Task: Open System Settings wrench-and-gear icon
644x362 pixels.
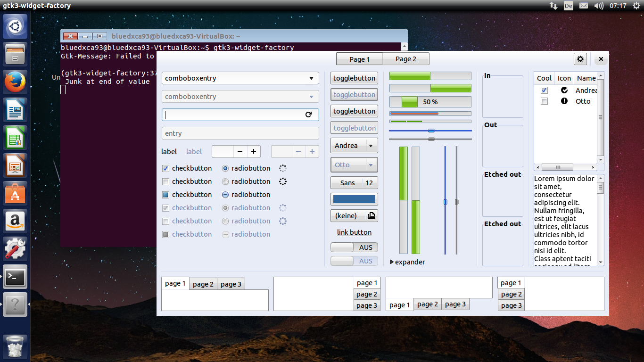Action: pos(15,249)
